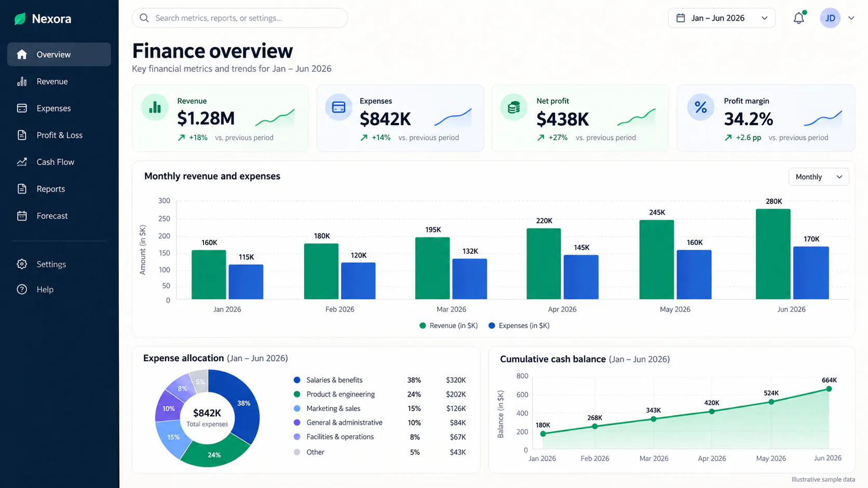The height and width of the screenshot is (488, 868).
Task: Click the Reports document icon
Action: click(x=22, y=189)
